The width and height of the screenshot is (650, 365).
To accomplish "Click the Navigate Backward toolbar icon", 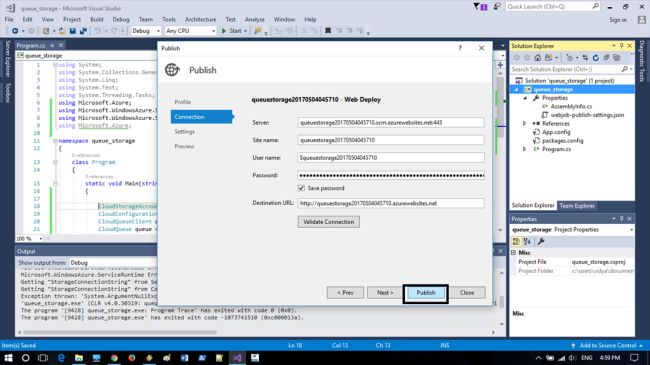I will (15, 31).
